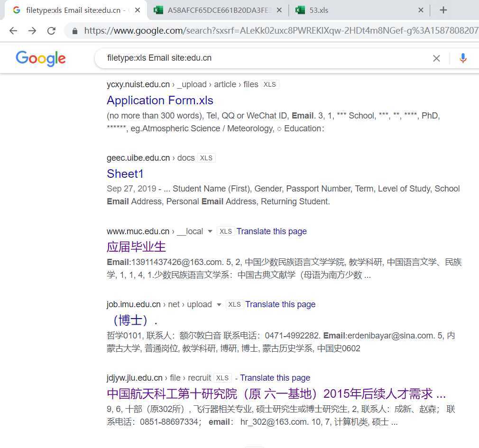Open the Sheet1 search result
The height and width of the screenshot is (448, 479).
(125, 174)
